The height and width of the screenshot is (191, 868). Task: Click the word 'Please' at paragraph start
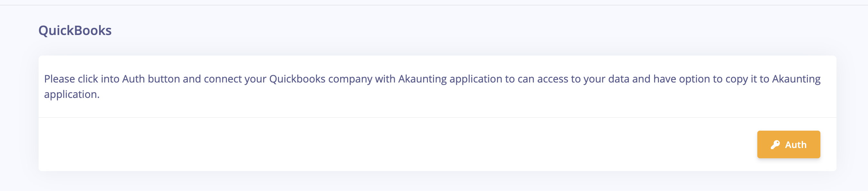point(60,79)
